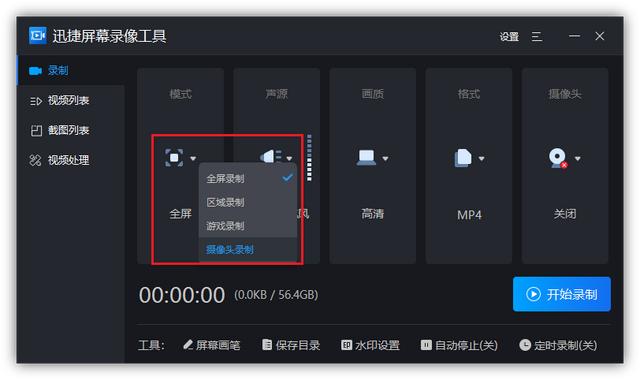The image size is (640, 380).
Task: Open 保存目录 save directory
Action: [x=291, y=345]
